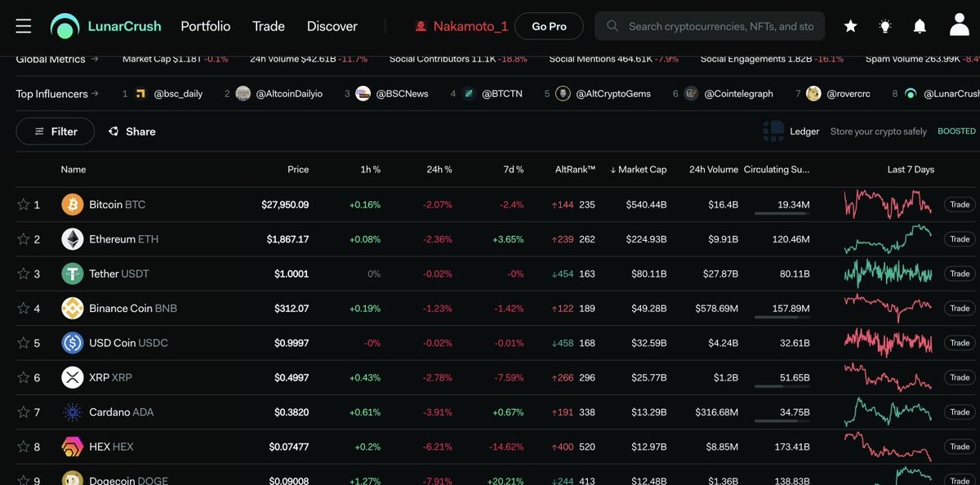Open @rovercrc influencer avatar
Viewport: 980px width, 485px height.
813,94
